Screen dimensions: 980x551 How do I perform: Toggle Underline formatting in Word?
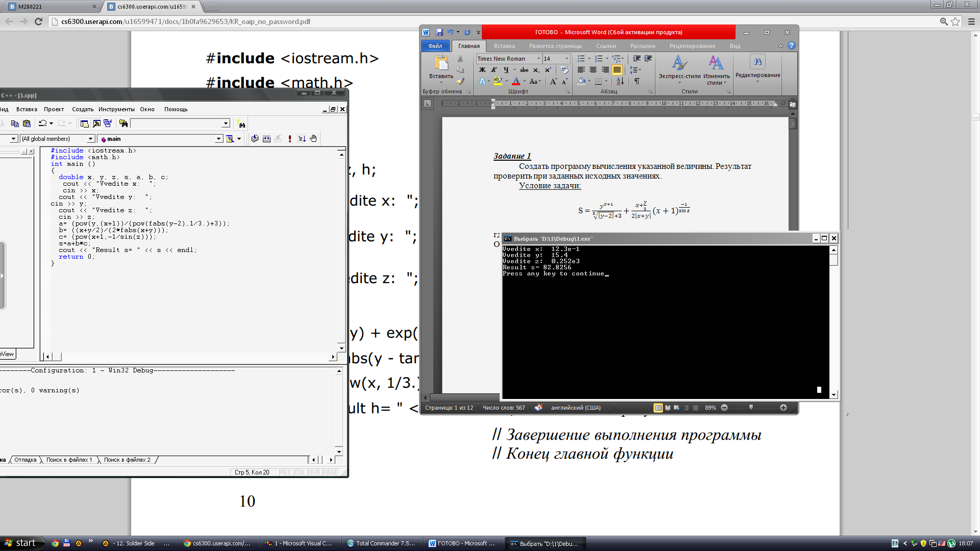click(506, 70)
